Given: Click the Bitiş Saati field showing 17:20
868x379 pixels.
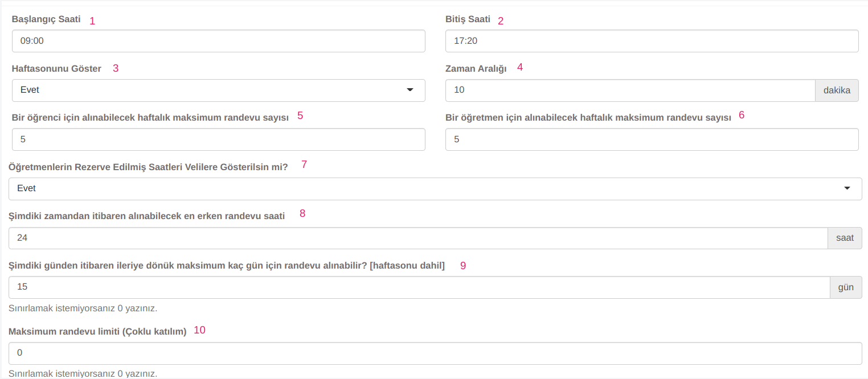Looking at the screenshot, I should click(x=652, y=41).
